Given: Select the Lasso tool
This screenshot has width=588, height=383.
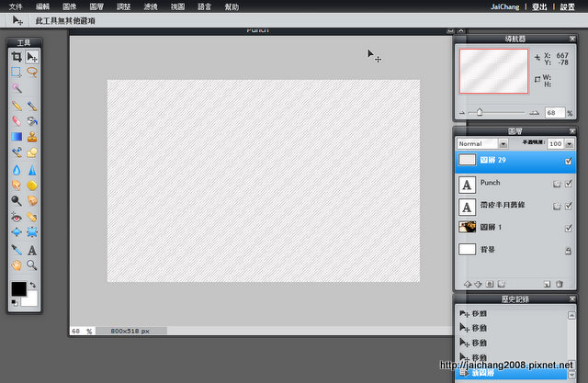Looking at the screenshot, I should point(32,72).
